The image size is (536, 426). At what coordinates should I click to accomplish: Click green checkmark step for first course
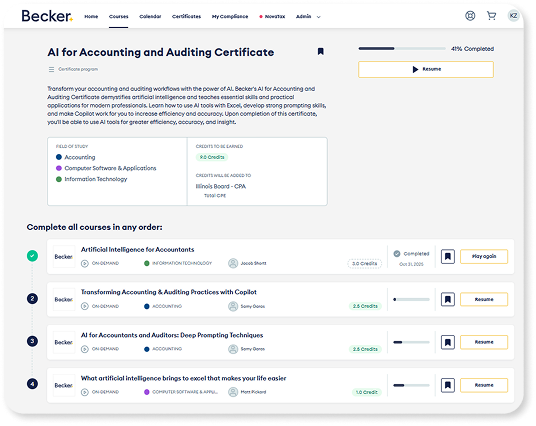[x=32, y=256]
